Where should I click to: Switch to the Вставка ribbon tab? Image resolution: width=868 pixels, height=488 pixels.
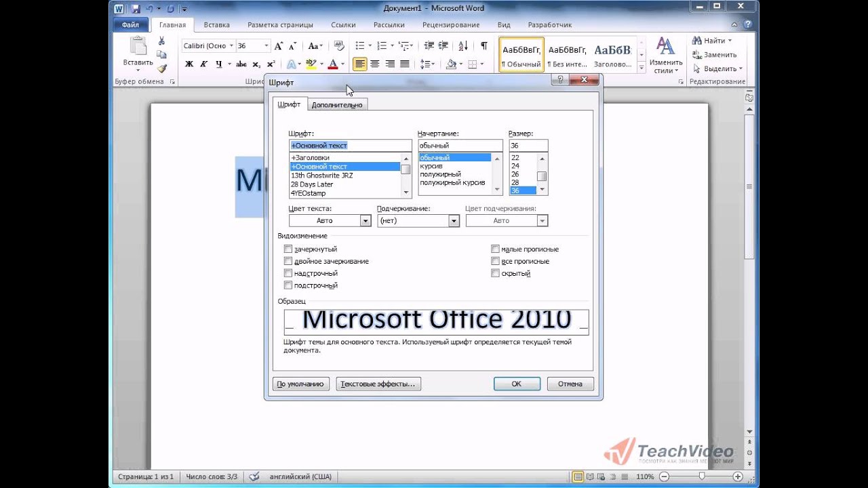click(216, 25)
